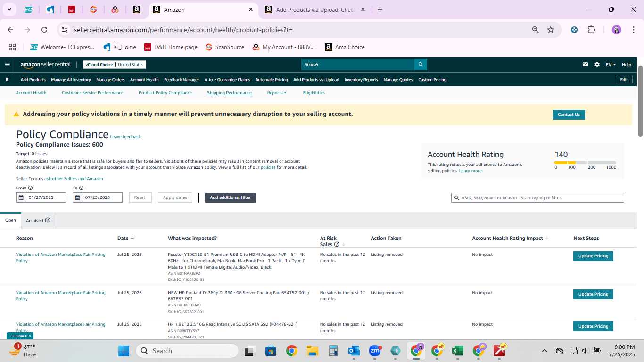Click the help icon next to To label

point(82,188)
